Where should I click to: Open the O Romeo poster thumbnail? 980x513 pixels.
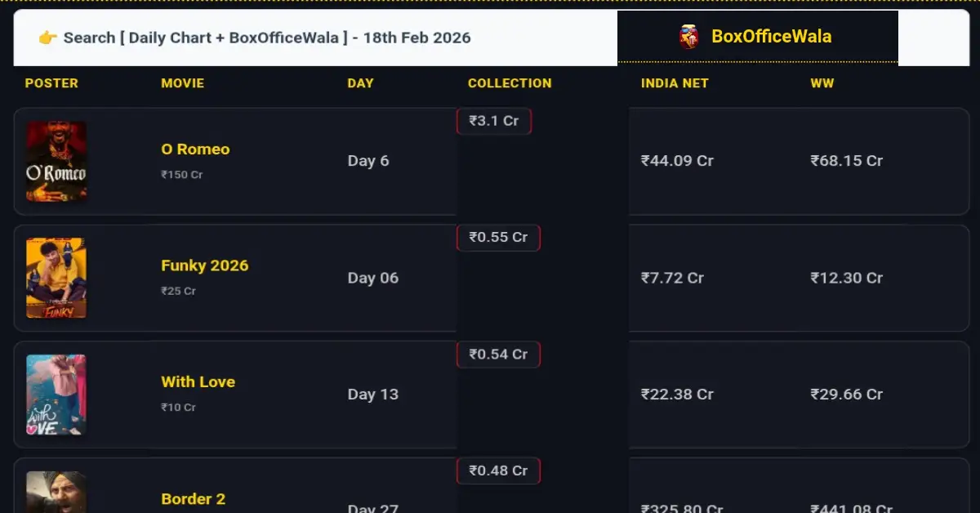(56, 161)
